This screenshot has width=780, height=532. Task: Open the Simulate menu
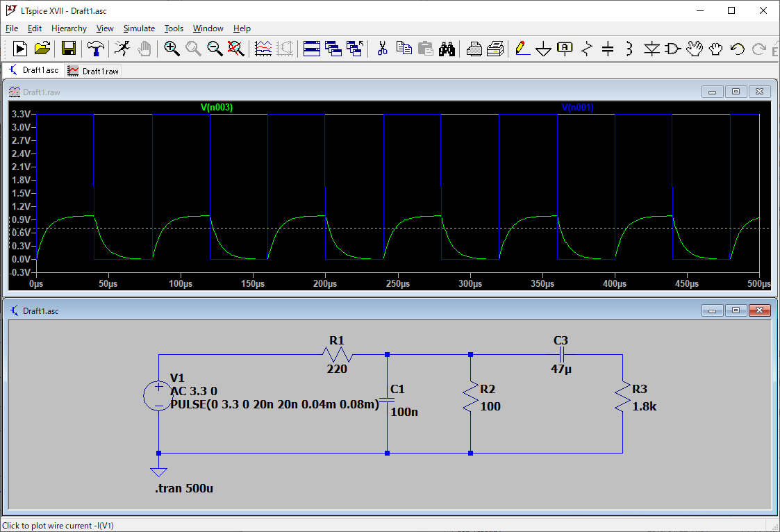click(x=139, y=28)
